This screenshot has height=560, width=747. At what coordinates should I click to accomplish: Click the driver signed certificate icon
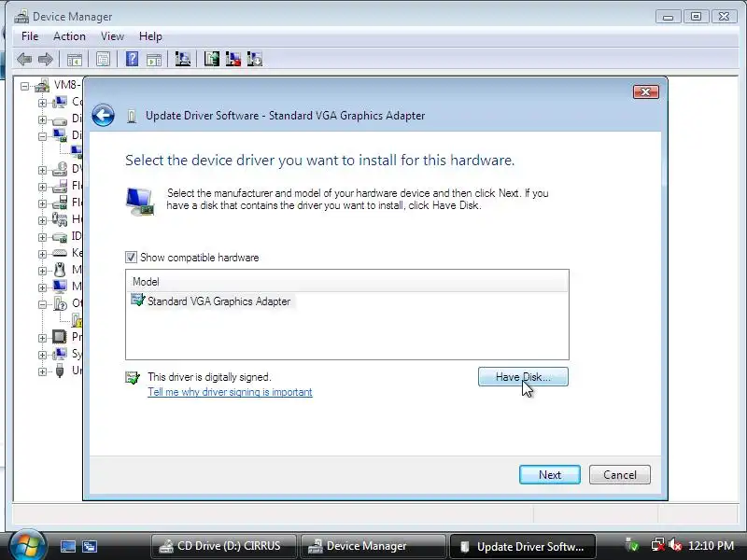click(133, 378)
